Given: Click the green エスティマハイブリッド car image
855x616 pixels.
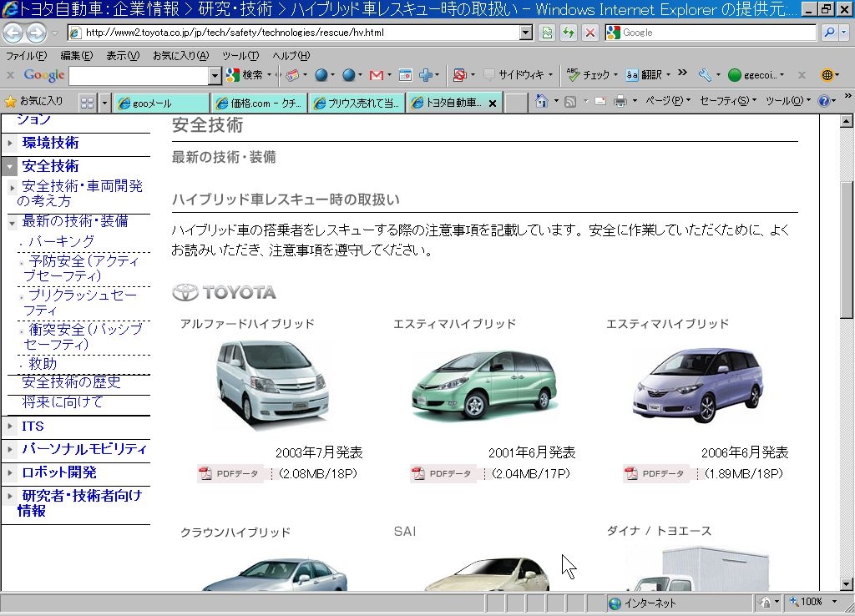Looking at the screenshot, I should pyautogui.click(x=484, y=386).
